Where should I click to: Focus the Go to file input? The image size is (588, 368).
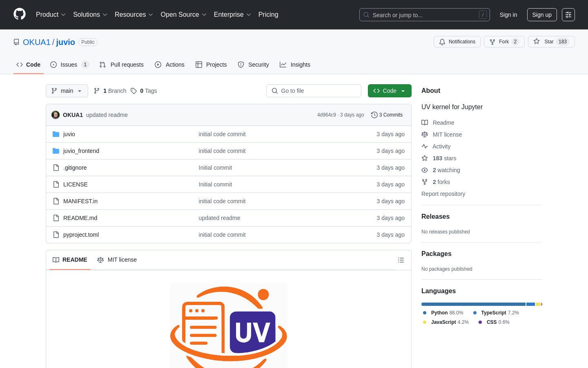[314, 91]
